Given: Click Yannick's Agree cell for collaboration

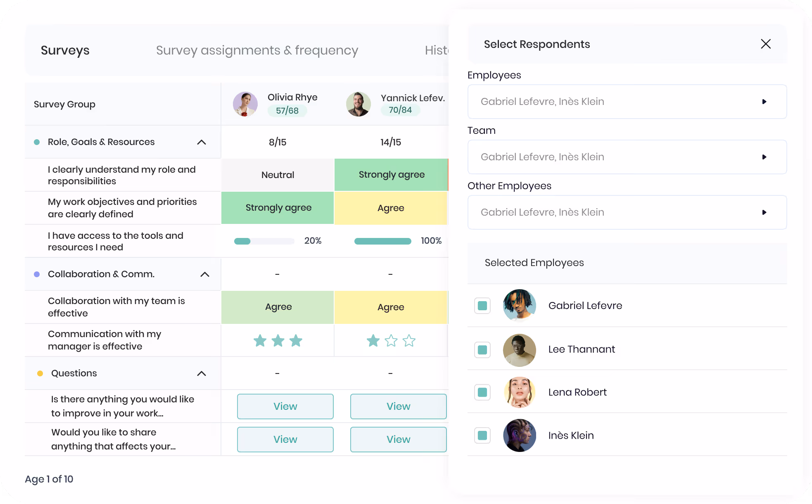Looking at the screenshot, I should point(391,307).
